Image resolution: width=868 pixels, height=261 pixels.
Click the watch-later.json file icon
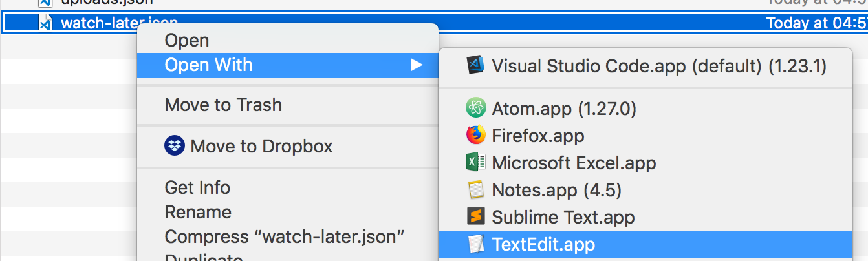coord(45,24)
